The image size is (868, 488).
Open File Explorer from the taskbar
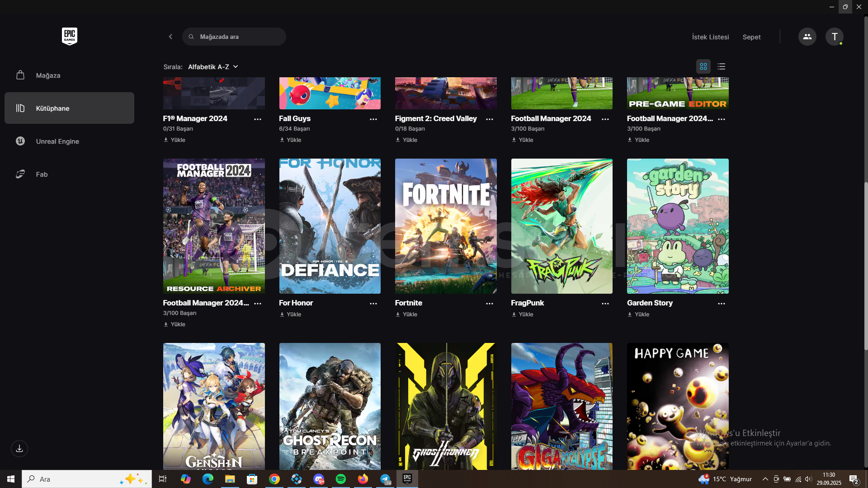230,479
